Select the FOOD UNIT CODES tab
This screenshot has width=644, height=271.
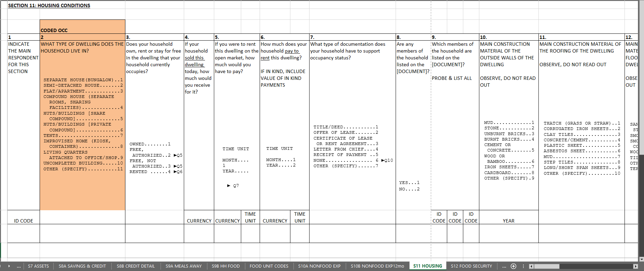[269, 266]
